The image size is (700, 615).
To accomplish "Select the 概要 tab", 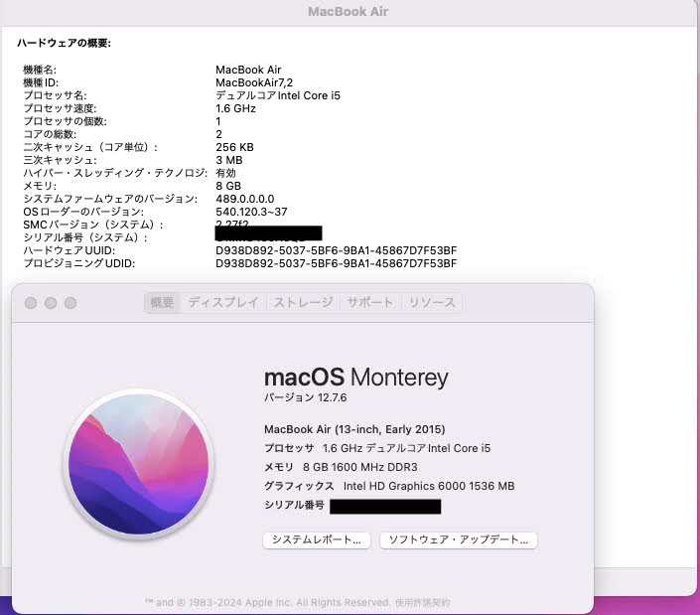I will pos(162,303).
